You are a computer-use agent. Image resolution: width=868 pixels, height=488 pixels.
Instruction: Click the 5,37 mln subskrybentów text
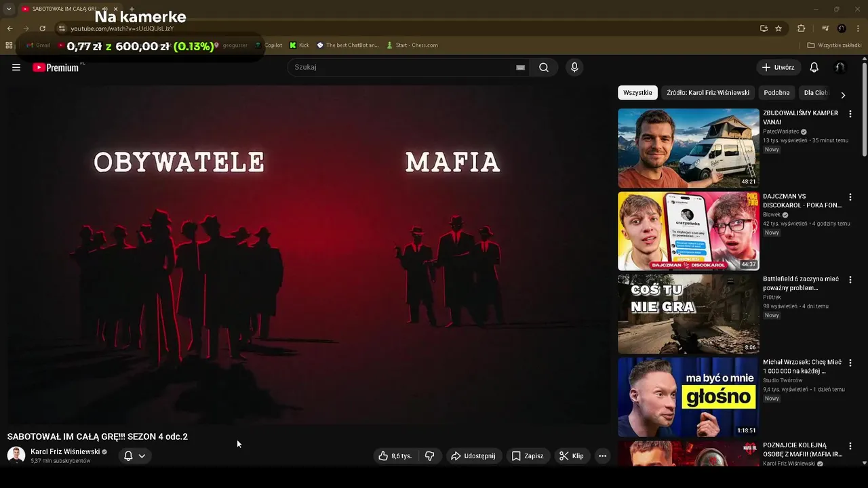[x=60, y=461]
